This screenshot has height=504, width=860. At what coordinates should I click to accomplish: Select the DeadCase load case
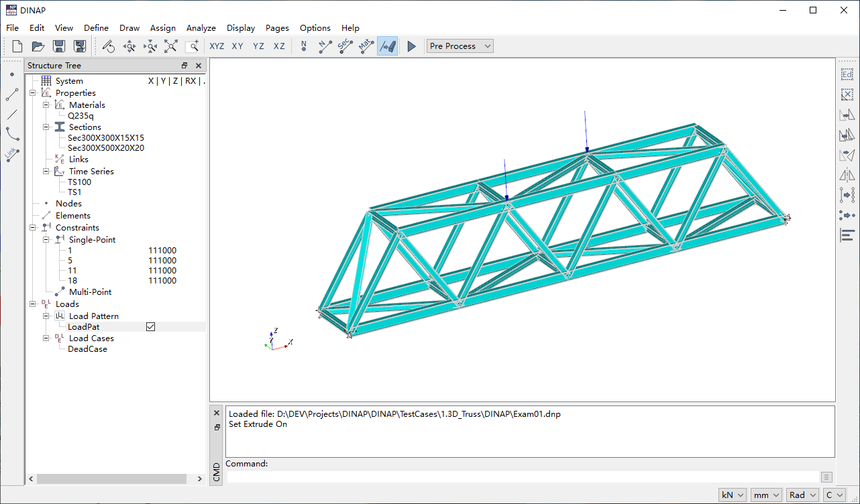point(87,349)
